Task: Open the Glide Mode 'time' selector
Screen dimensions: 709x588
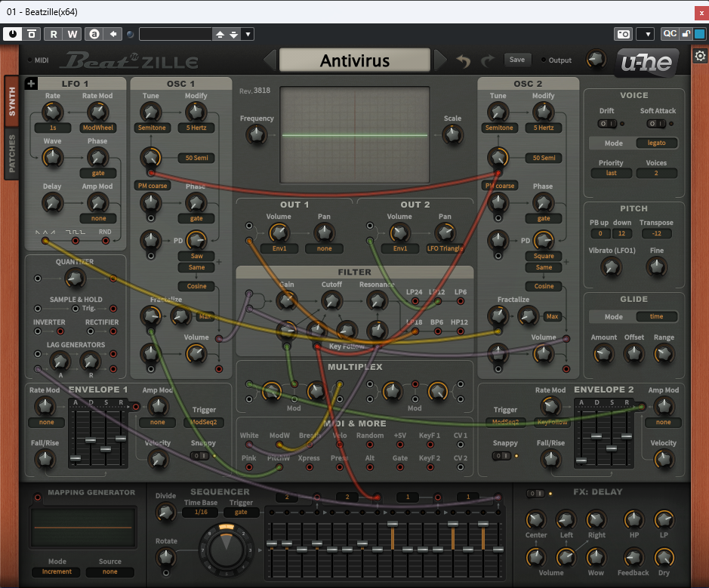Action: (x=657, y=316)
